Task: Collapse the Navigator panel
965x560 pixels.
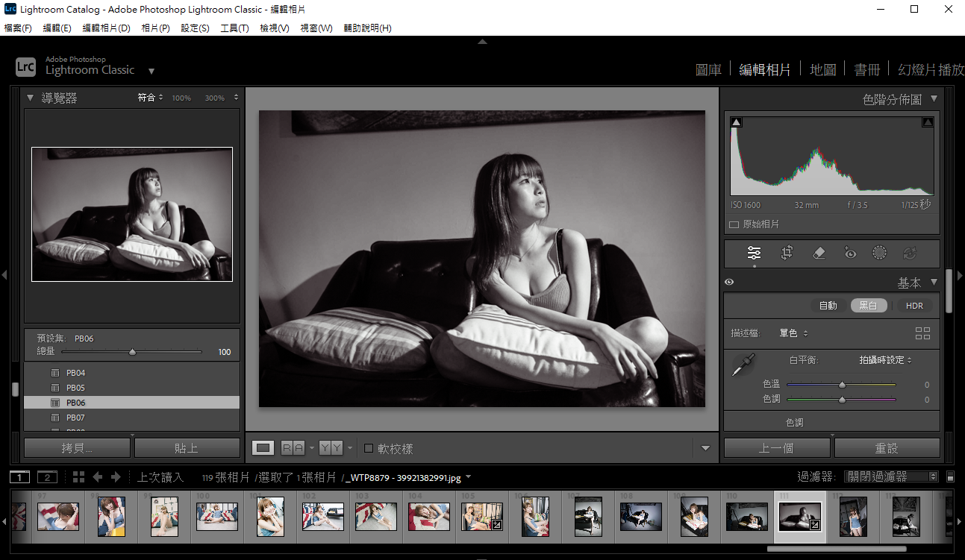Action: coord(31,98)
